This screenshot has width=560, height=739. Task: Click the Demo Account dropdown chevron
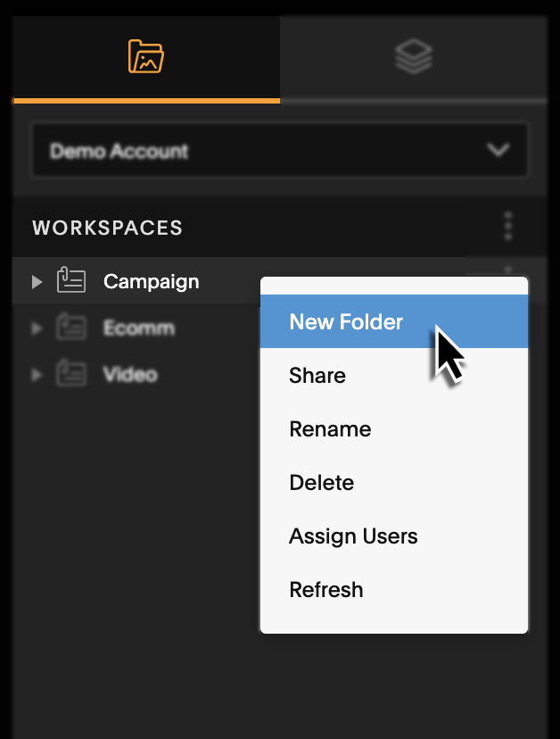[x=498, y=150]
